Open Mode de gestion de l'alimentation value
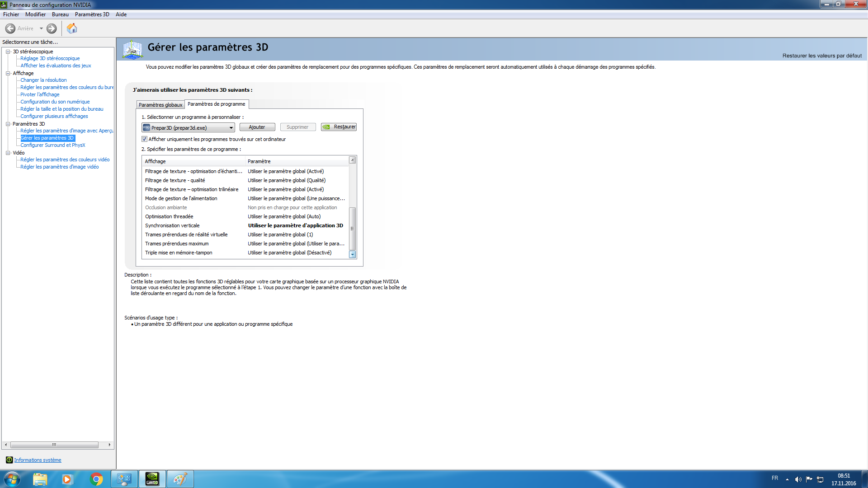This screenshot has height=488, width=868. coord(296,198)
